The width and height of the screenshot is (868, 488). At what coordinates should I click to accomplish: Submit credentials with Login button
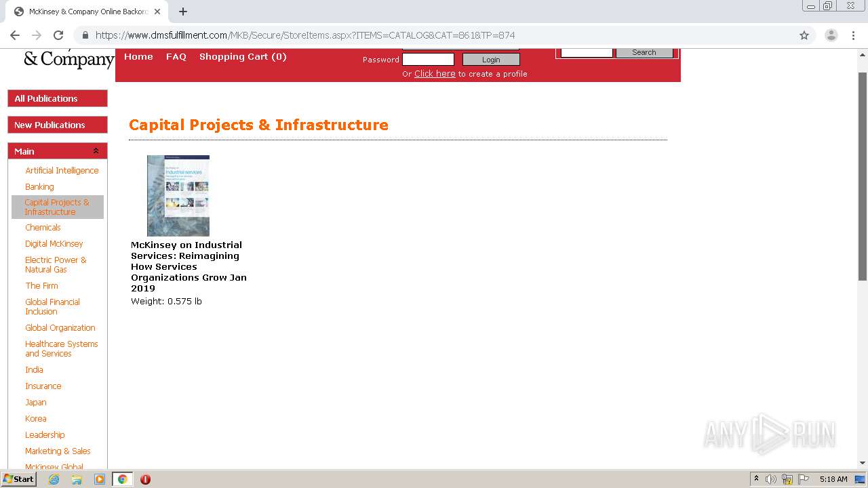point(491,60)
